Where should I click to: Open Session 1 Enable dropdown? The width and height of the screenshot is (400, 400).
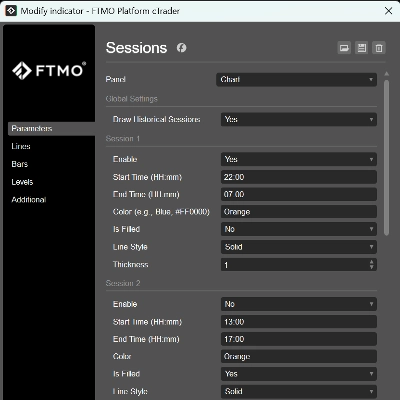[x=299, y=159]
